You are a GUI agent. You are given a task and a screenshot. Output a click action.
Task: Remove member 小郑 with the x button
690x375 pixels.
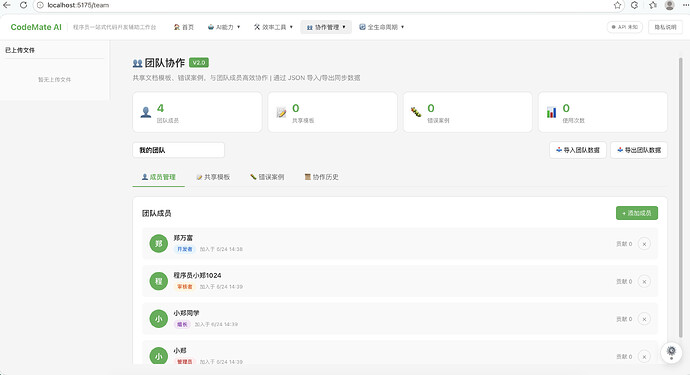644,357
